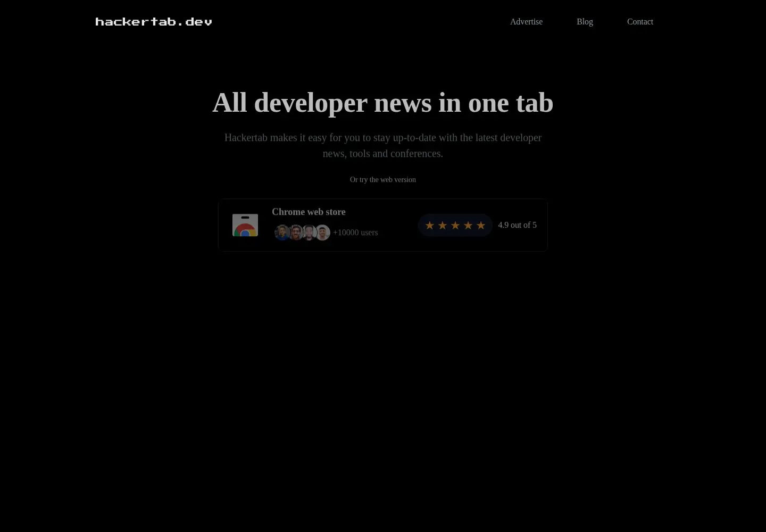This screenshot has height=532, width=766.
Task: Click the hackertab.dev logo
Action: tap(154, 22)
